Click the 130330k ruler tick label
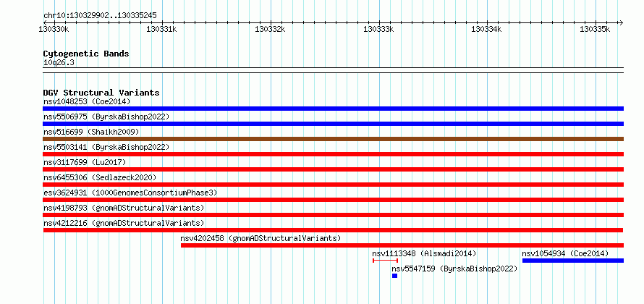The height and width of the screenshot is (304, 644). coord(54,29)
